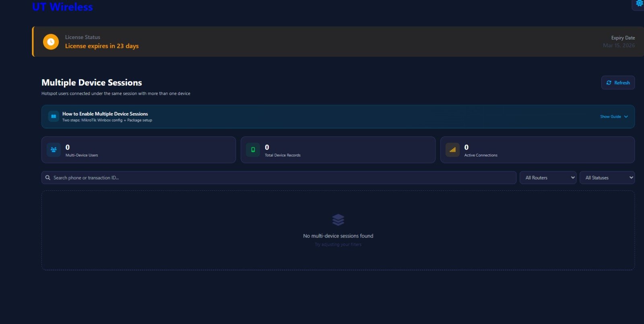The width and height of the screenshot is (644, 324).
Task: Click the License expires in 23 days text
Action: pos(102,46)
